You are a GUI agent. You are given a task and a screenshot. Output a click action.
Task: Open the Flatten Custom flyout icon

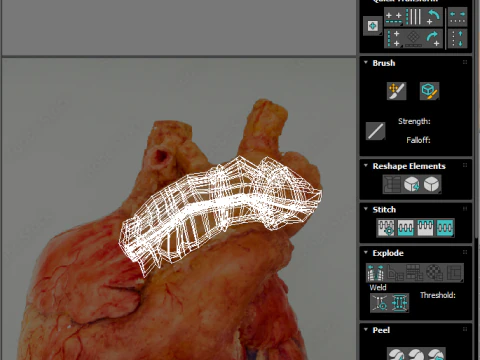tap(454, 273)
